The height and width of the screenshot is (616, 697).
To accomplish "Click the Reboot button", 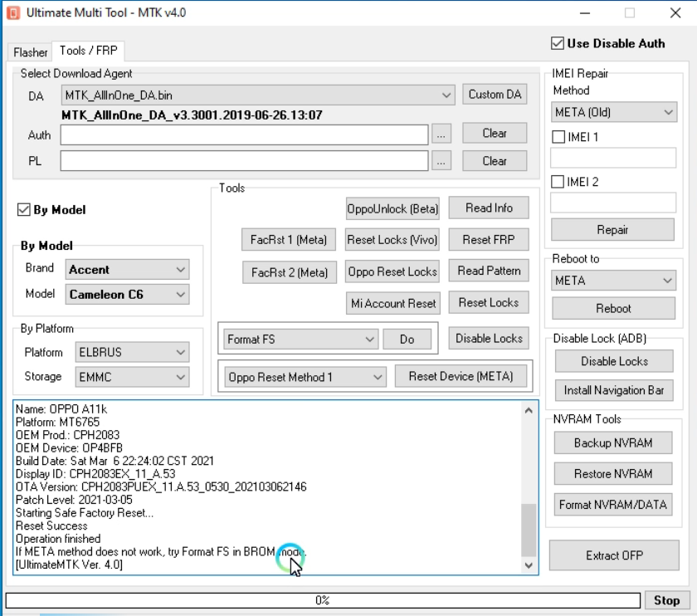I will point(613,308).
